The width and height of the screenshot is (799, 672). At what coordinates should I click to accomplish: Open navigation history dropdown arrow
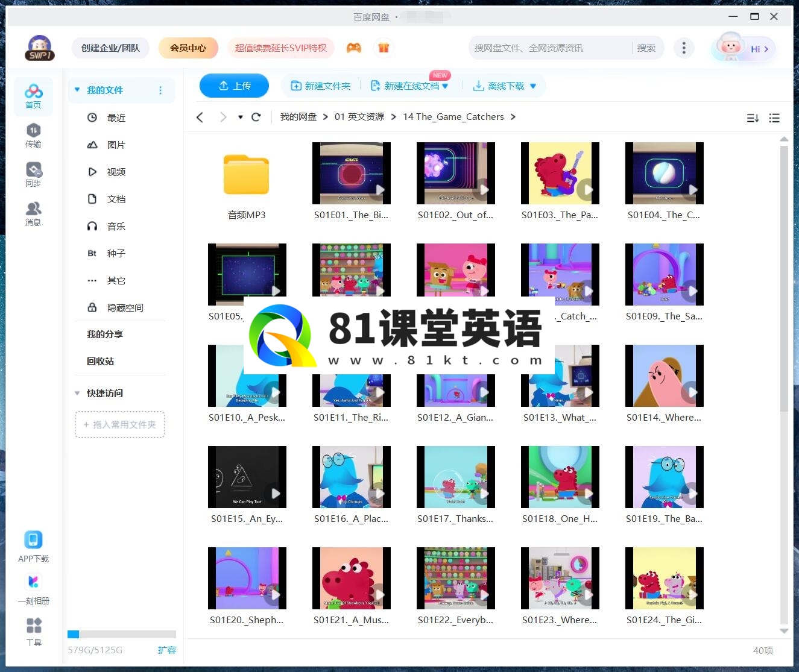(241, 117)
